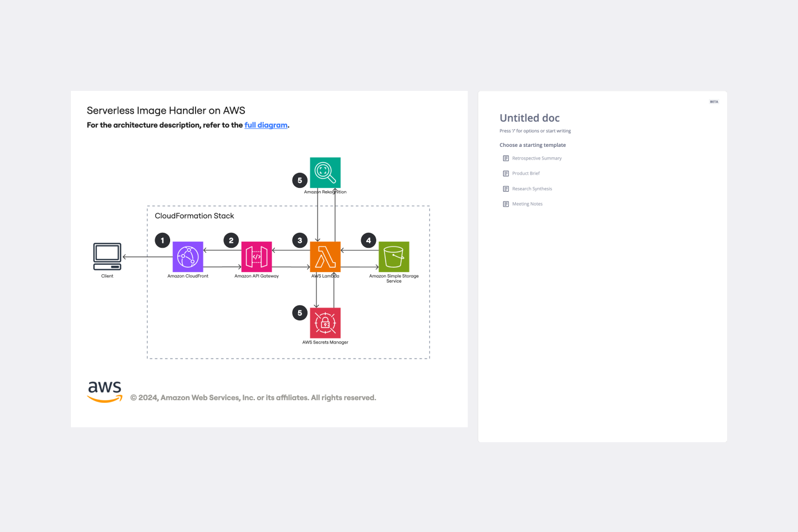Click step number 2 badge
Image resolution: width=798 pixels, height=532 pixels.
click(x=231, y=241)
